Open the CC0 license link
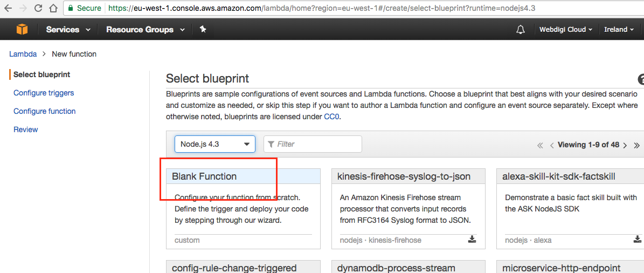The image size is (644, 273). click(331, 117)
